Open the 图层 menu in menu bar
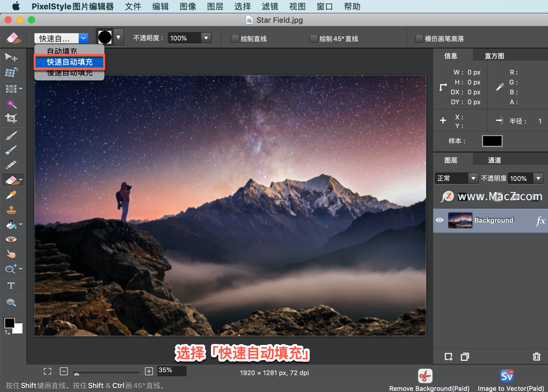 tap(215, 6)
